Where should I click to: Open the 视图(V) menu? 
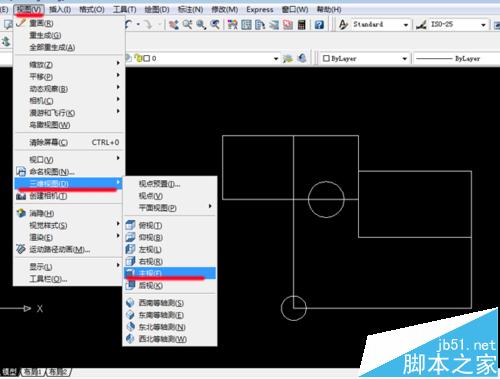click(29, 9)
